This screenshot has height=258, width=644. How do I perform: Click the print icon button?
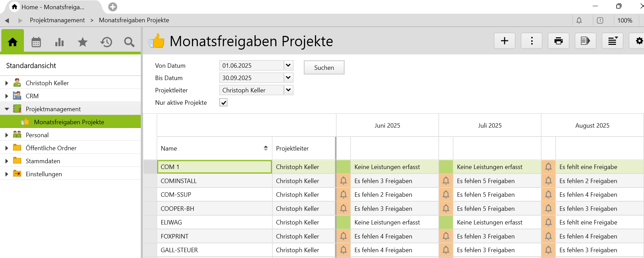[x=558, y=41]
